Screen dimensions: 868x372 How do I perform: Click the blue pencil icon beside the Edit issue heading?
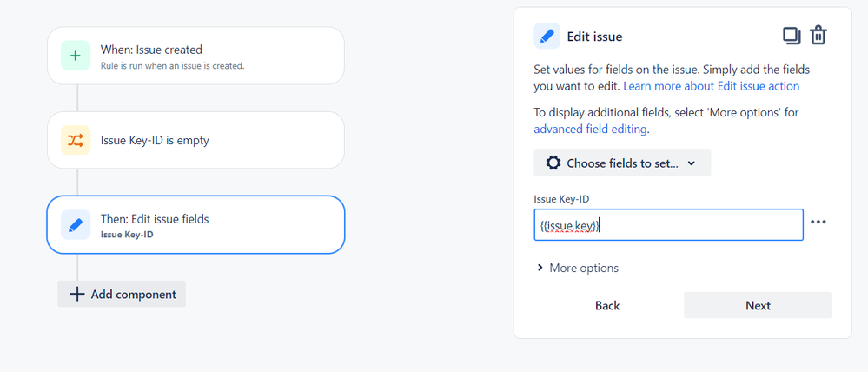547,36
